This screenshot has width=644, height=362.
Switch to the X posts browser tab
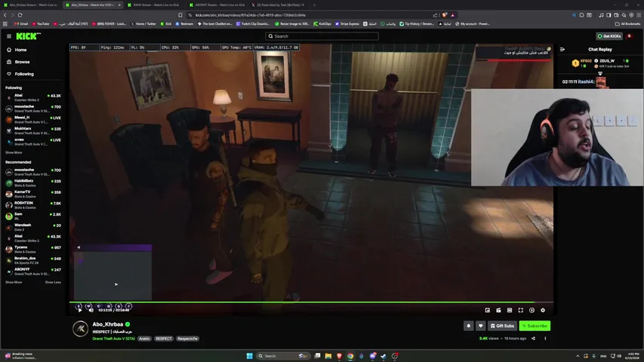click(279, 5)
